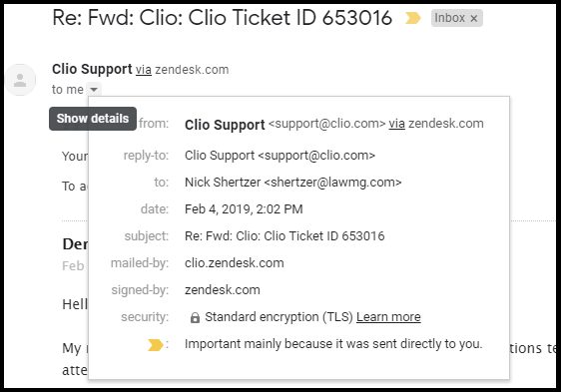Screen dimensions: 561x392
Task: Click the yellow importance marker in the details panel
Action: (156, 345)
